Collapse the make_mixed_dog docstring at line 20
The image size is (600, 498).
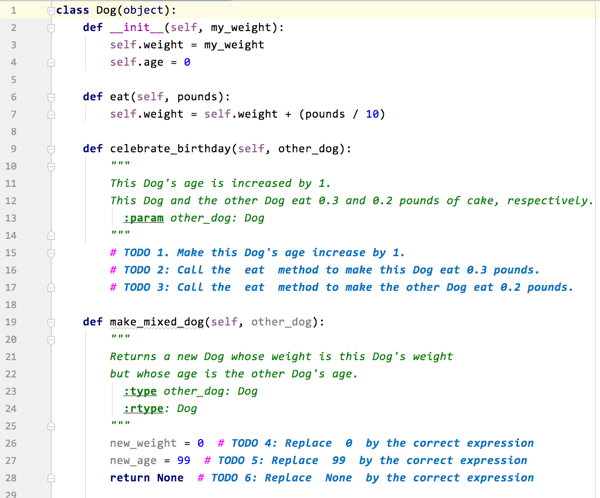[52, 339]
